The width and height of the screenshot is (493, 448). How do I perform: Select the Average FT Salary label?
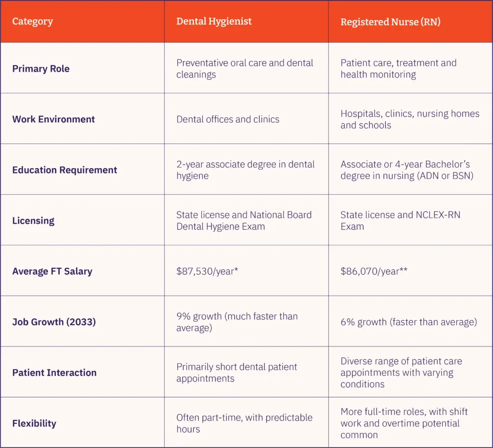(x=52, y=271)
